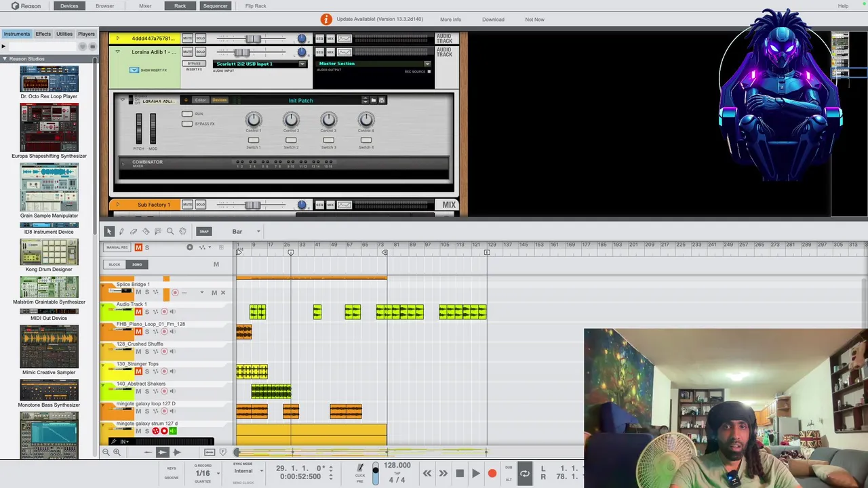868x488 pixels.
Task: Open the Help menu
Action: pos(843,6)
